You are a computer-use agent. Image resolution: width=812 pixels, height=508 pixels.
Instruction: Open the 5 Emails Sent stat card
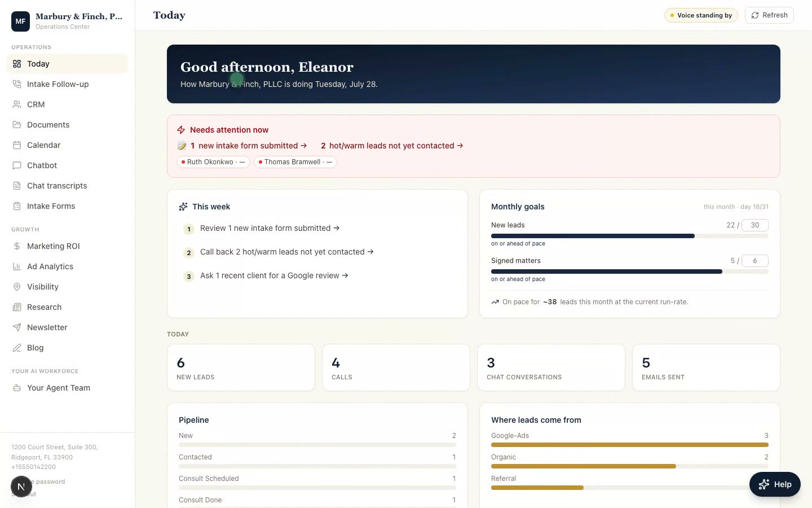706,367
